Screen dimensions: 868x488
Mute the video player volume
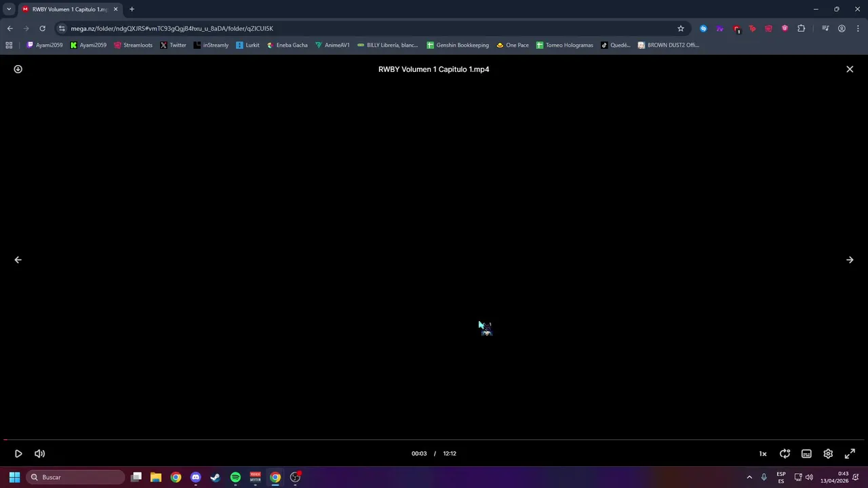pos(40,453)
